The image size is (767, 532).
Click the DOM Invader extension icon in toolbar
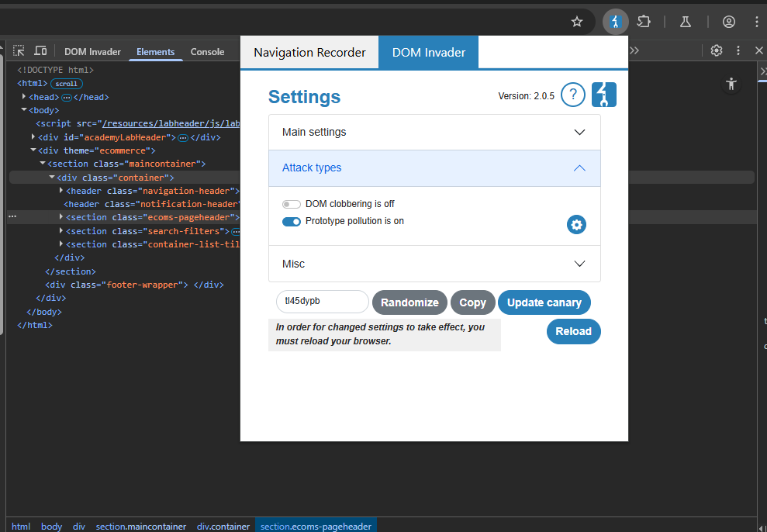click(x=615, y=22)
